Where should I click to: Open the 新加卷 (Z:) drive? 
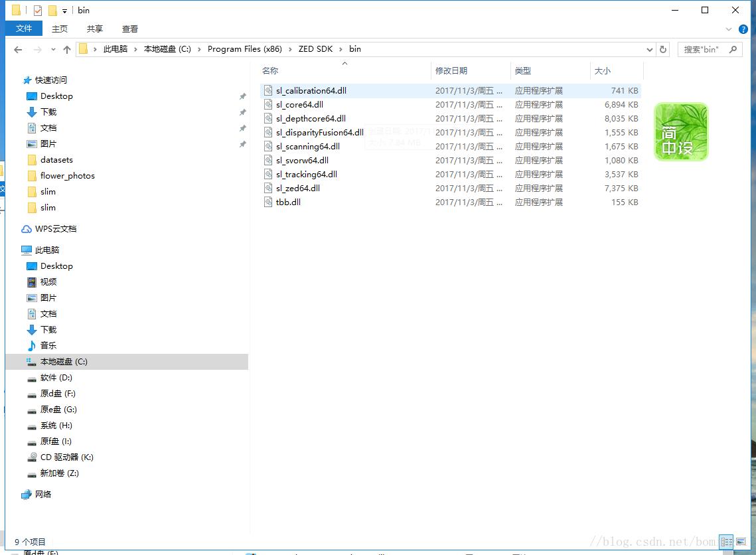59,473
